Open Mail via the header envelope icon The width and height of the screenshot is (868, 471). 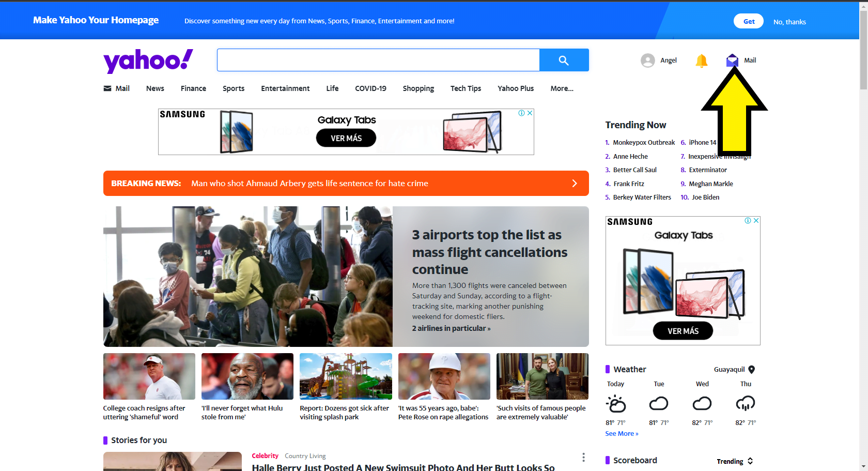click(732, 60)
